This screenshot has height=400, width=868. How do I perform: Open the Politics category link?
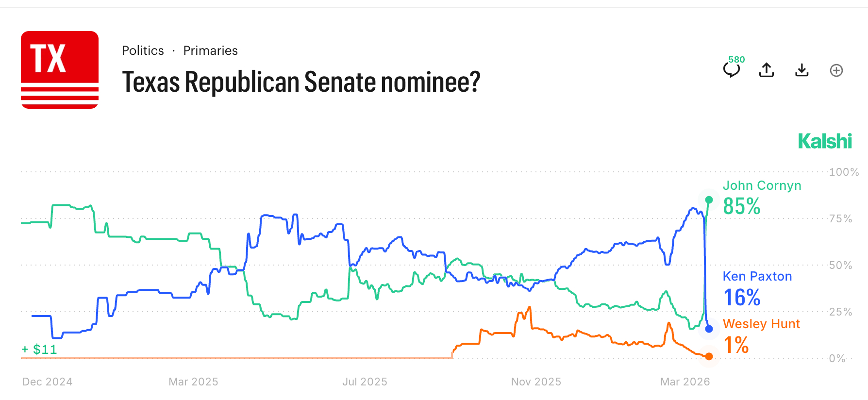(143, 50)
